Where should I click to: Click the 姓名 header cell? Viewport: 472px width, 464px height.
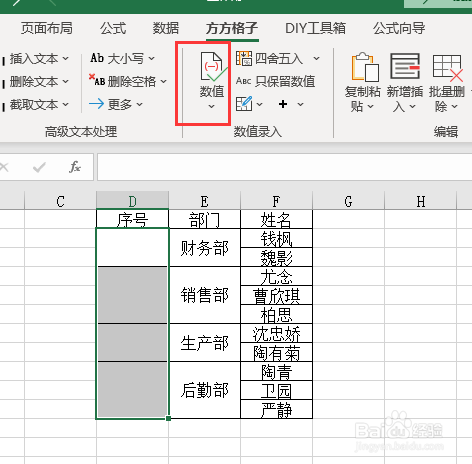(276, 219)
